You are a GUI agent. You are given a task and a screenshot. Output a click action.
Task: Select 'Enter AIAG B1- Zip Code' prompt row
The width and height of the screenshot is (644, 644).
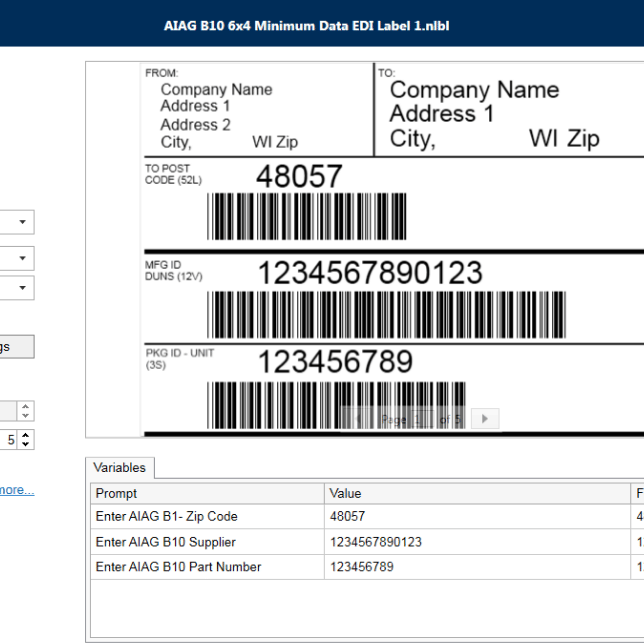[207, 517]
